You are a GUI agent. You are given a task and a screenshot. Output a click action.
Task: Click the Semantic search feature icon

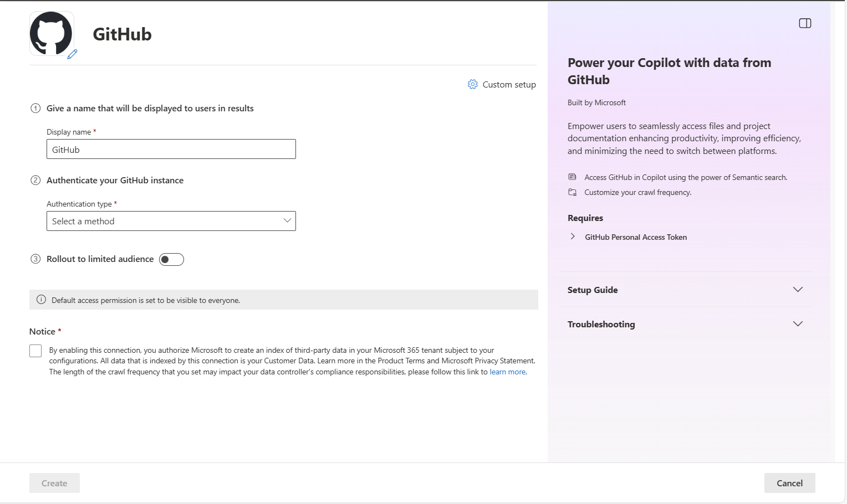[x=572, y=177]
